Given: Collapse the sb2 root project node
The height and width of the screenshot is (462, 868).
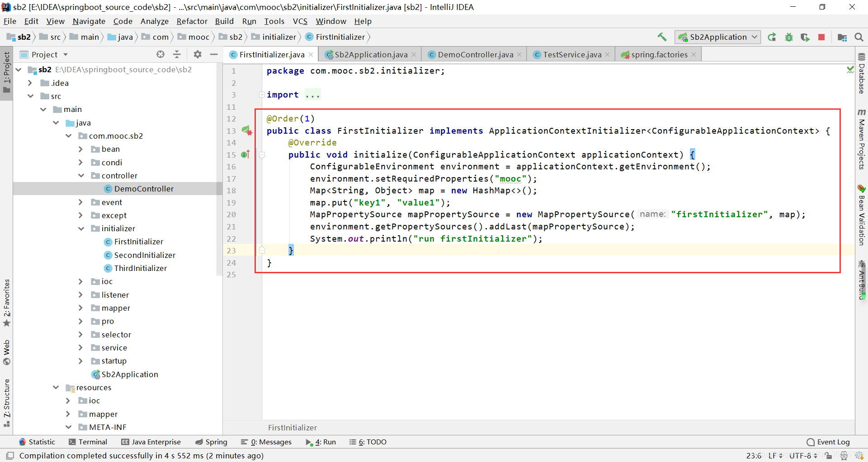Looking at the screenshot, I should click(19, 70).
